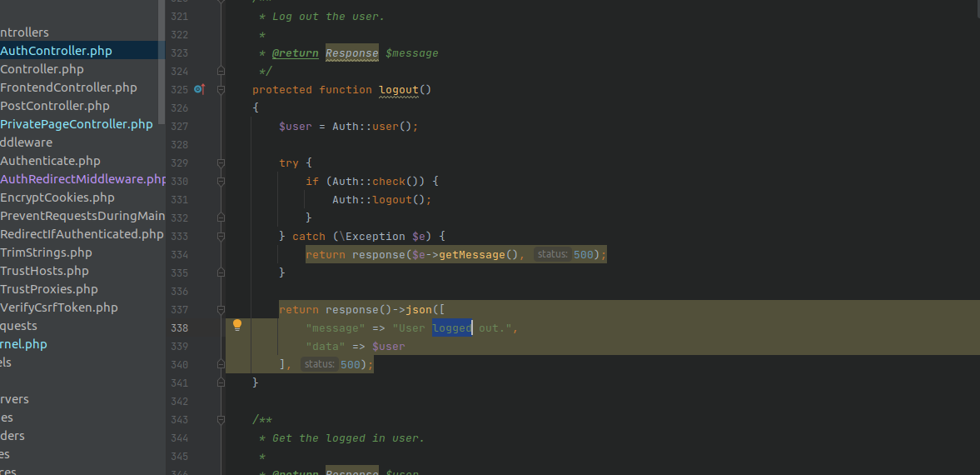This screenshot has width=980, height=475.
Task: Click 'Get the logged in user.' comment
Action: click(x=348, y=438)
